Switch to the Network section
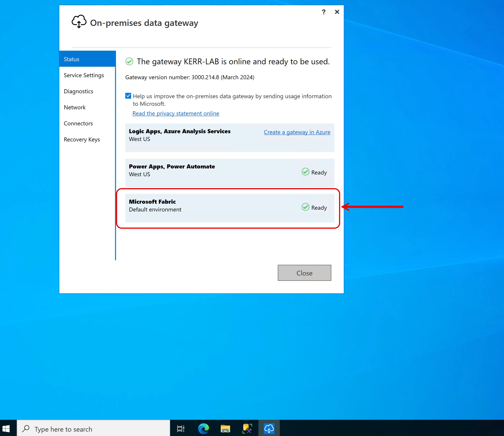Screen dimensions: 504x436 [74, 107]
